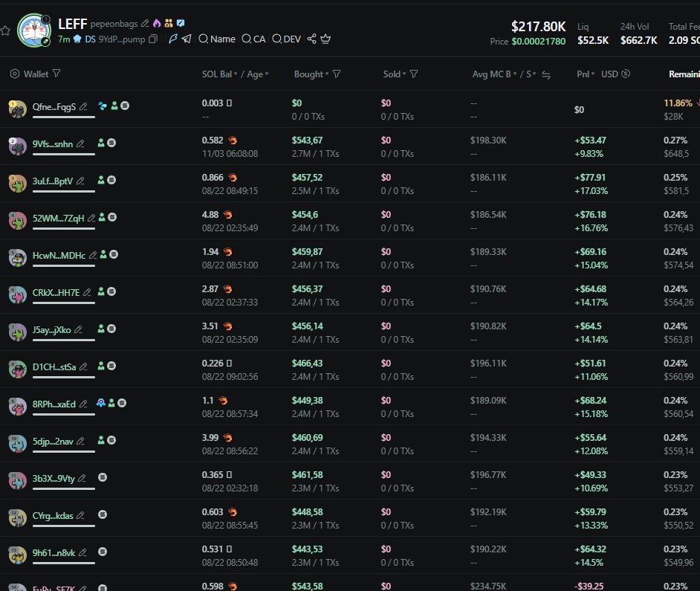Edit label for wallet 52WM...7ZqH
This screenshot has height=591, width=700.
pos(91,218)
